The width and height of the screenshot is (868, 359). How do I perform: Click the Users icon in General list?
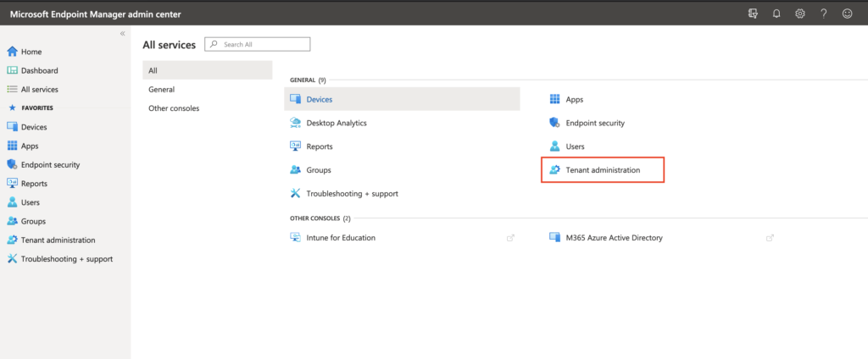554,146
